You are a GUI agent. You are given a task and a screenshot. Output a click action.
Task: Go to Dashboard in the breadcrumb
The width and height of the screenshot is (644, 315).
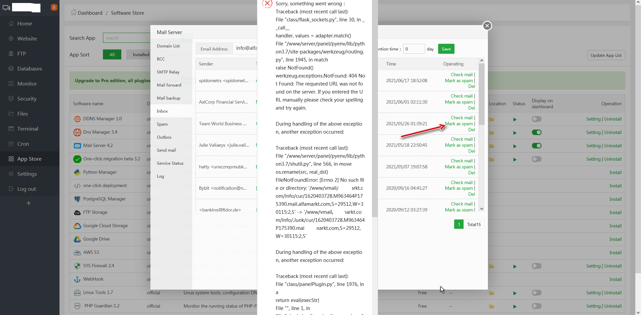click(90, 13)
